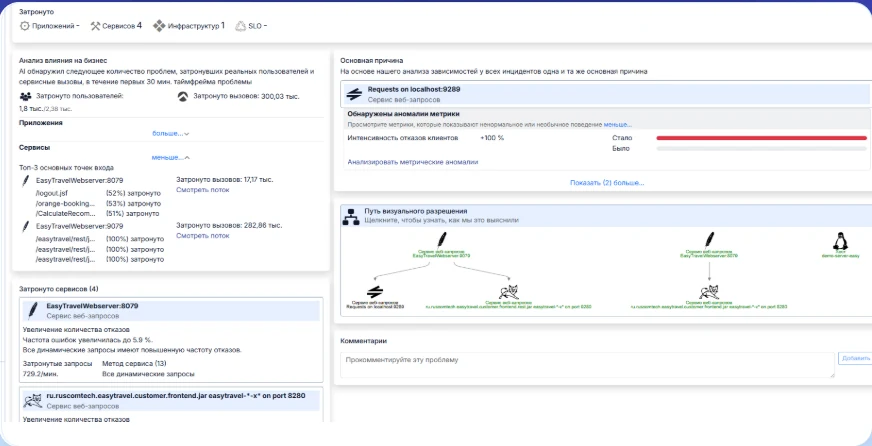Viewport: 872px width, 446px height.
Task: Click Все динамические запросы value
Action: click(148, 374)
